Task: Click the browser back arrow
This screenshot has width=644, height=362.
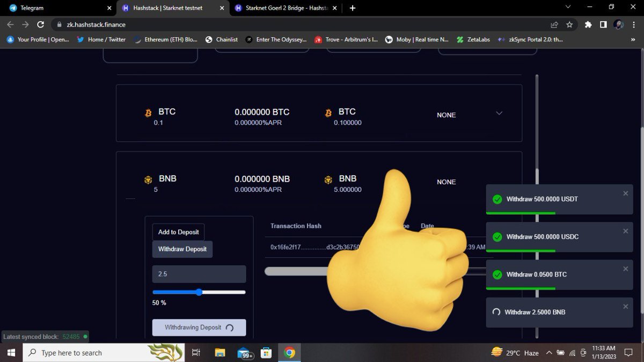Action: coord(10,25)
